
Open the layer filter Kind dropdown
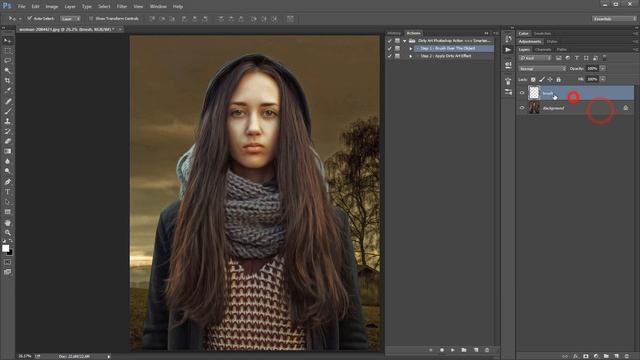(x=535, y=58)
